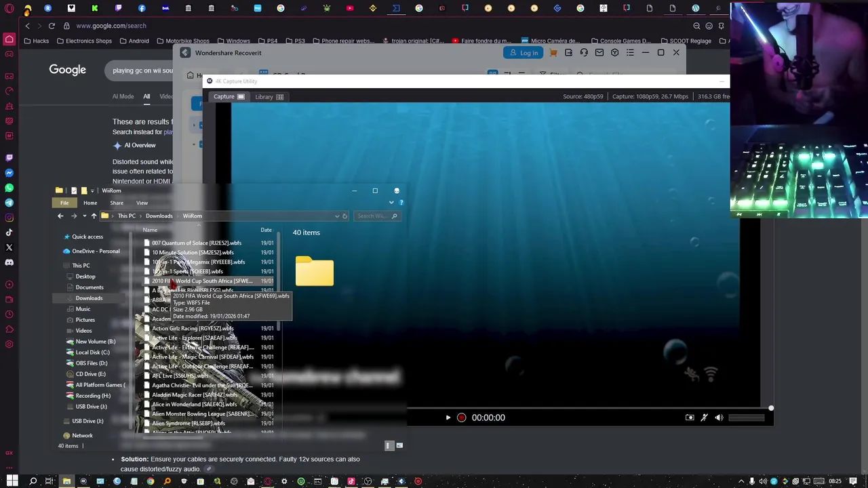Open taskbar search magnifier

click(33, 481)
